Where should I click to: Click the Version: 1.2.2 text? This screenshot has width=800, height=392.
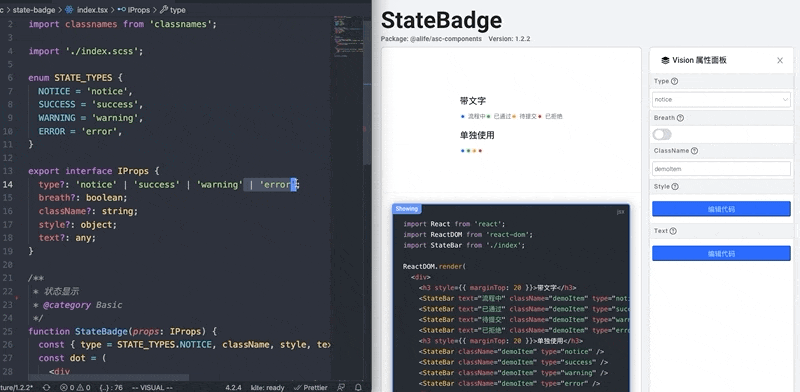click(x=509, y=39)
